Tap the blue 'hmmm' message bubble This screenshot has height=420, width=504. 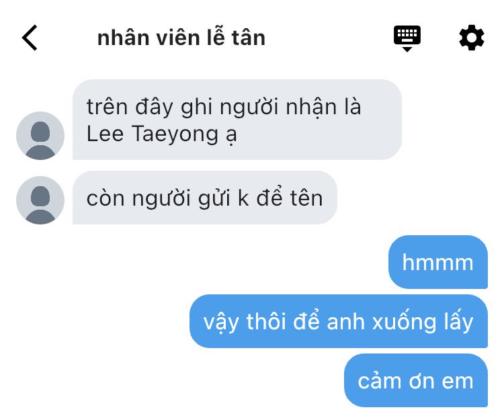click(x=437, y=262)
